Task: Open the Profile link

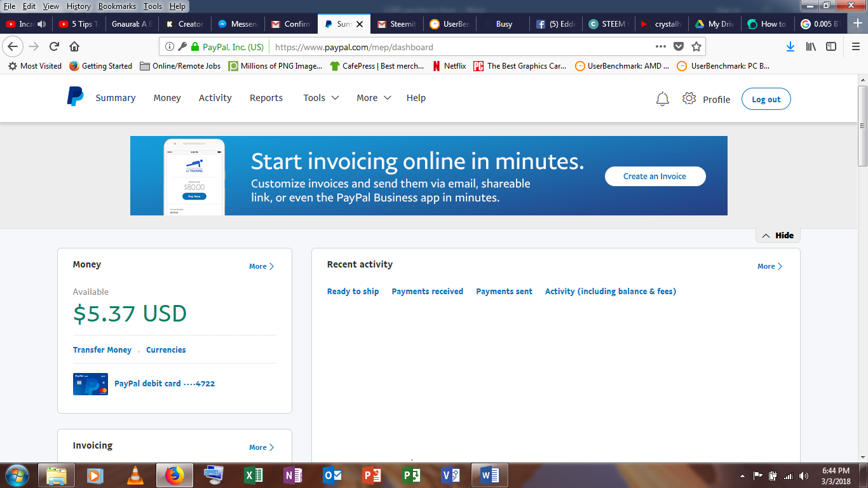Action: (716, 99)
